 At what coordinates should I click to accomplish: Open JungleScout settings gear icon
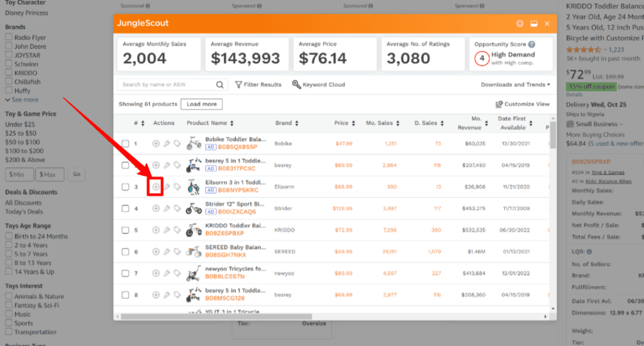click(519, 23)
